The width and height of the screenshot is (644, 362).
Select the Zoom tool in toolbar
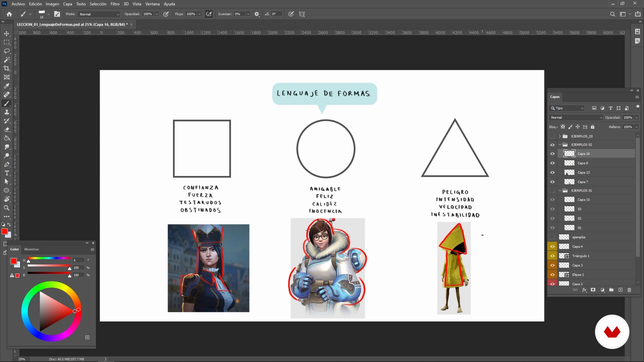pyautogui.click(x=7, y=208)
